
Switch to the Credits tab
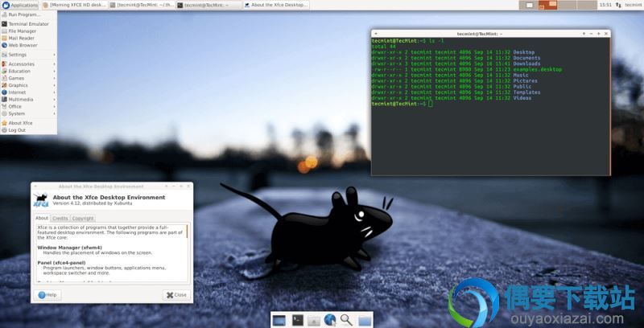click(x=60, y=219)
